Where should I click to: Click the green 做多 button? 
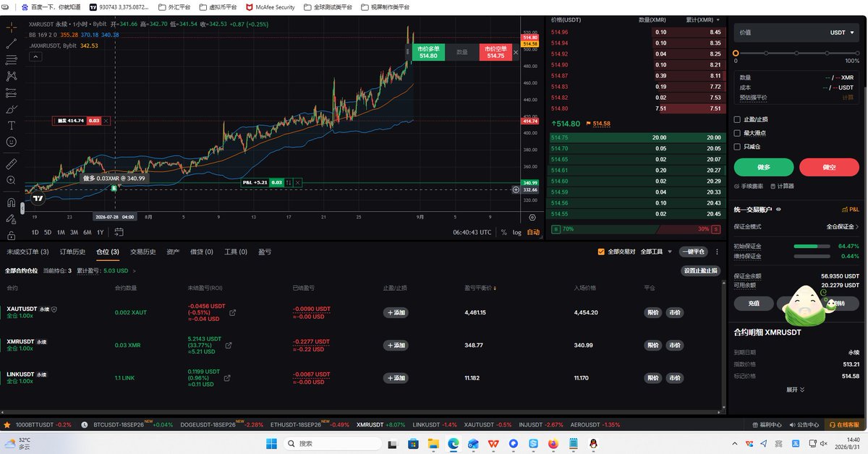click(764, 167)
